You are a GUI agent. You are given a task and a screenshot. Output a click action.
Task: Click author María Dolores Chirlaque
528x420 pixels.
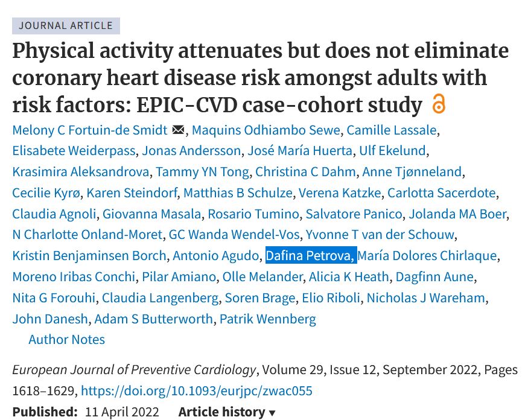[x=427, y=256]
